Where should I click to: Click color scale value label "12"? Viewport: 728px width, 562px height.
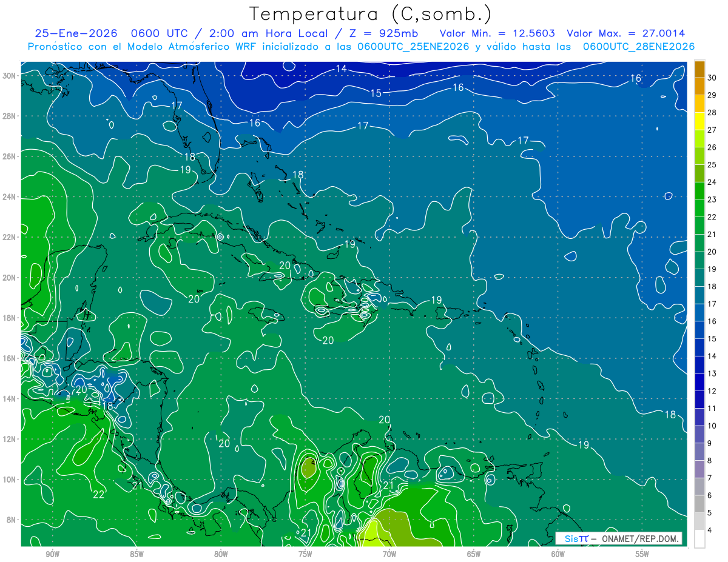pos(712,391)
